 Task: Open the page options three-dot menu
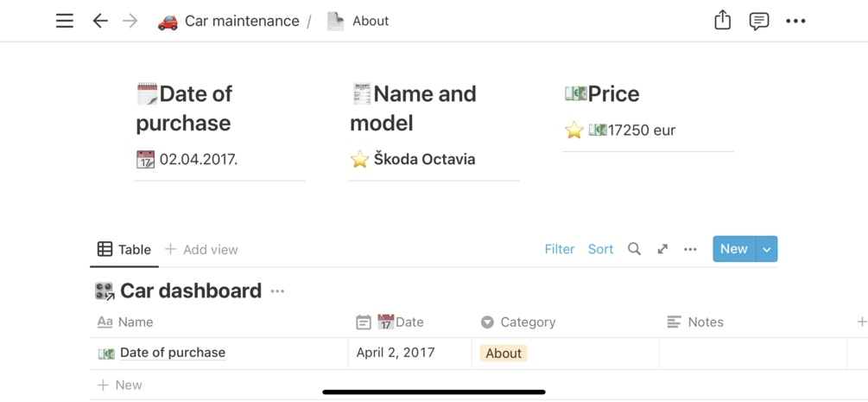(795, 21)
